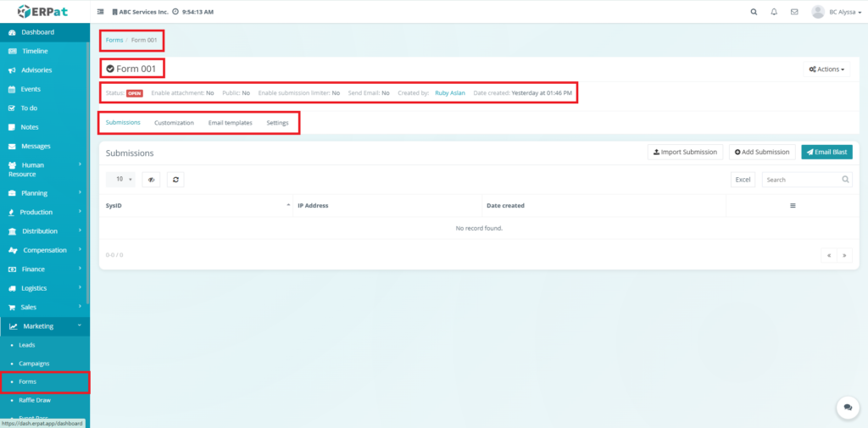Click the Email Blast button

(x=826, y=152)
